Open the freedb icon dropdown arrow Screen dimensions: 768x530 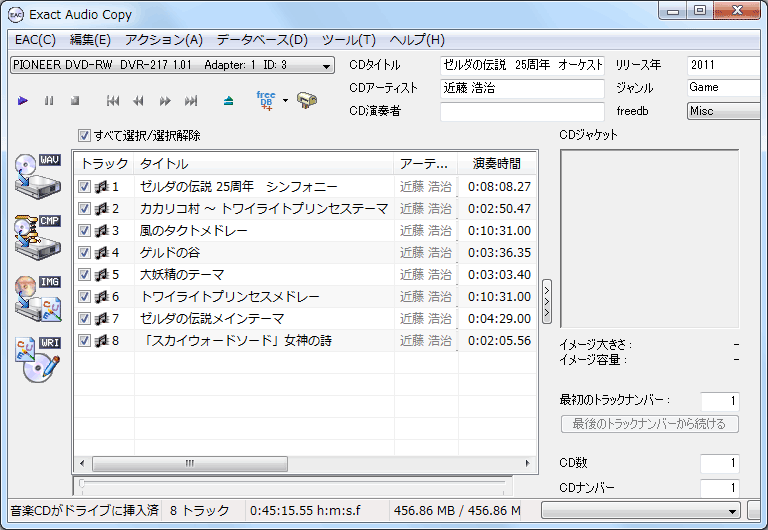[286, 101]
